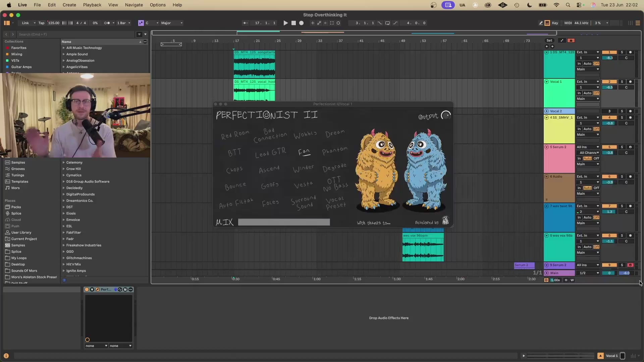Toggle the computer MIDI keyboard icon
This screenshot has height=362, width=644.
[547, 23]
